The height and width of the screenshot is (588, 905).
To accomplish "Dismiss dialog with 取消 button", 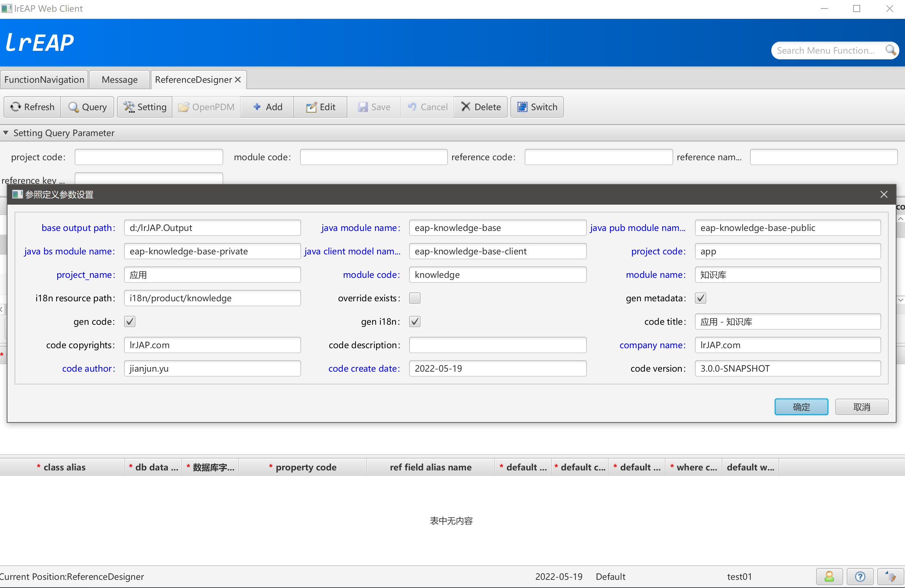I will 862,407.
